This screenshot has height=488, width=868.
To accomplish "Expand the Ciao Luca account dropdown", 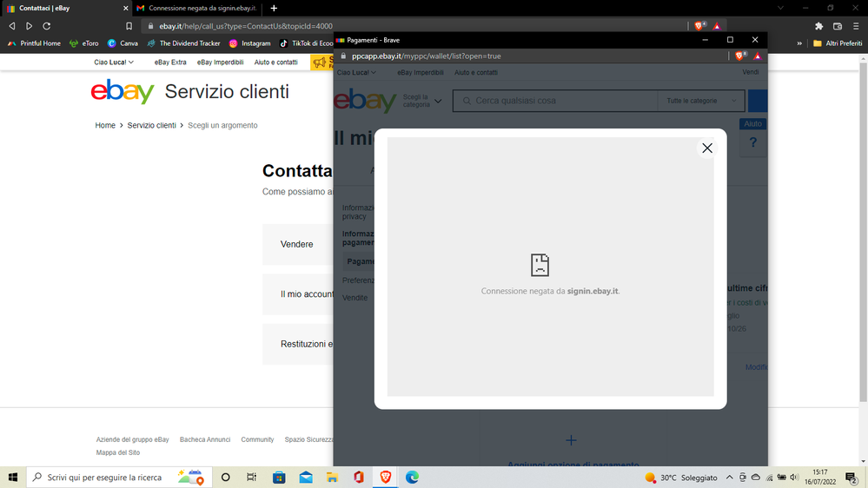I will click(x=114, y=63).
